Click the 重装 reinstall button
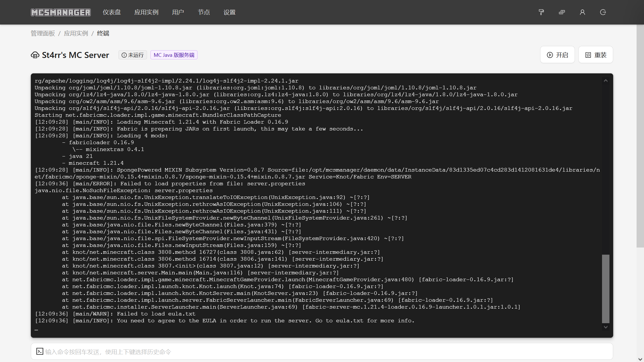The height and width of the screenshot is (362, 644). 595,55
